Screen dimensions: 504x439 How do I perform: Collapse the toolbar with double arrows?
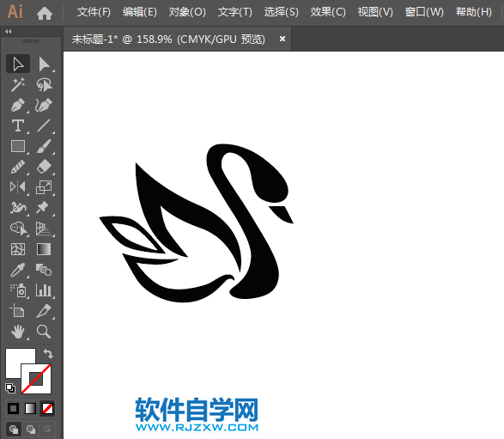pyautogui.click(x=9, y=31)
